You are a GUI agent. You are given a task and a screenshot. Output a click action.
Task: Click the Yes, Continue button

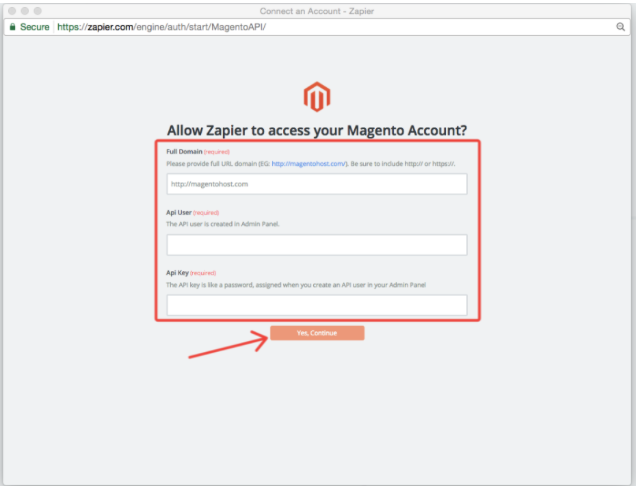click(x=317, y=333)
